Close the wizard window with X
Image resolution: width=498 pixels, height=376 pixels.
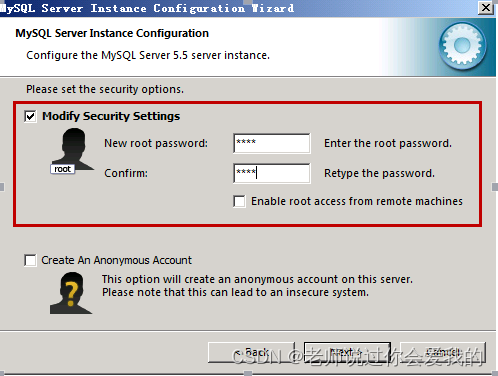pyautogui.click(x=486, y=8)
